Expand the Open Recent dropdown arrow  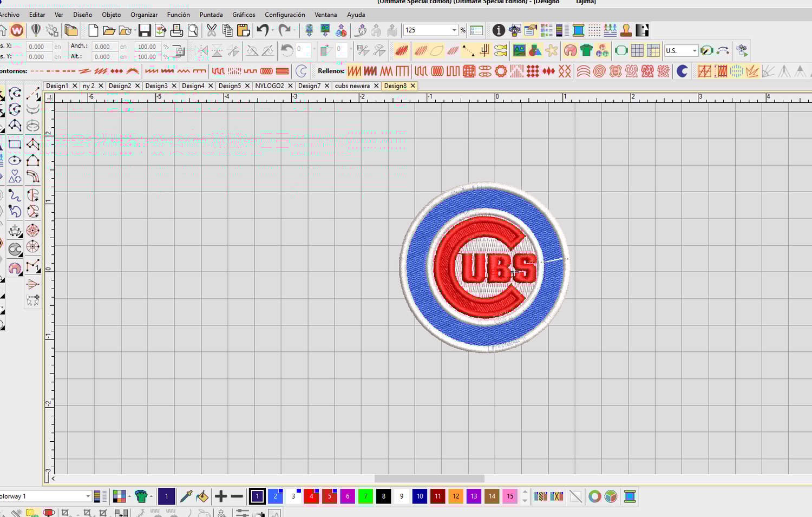[x=135, y=30]
